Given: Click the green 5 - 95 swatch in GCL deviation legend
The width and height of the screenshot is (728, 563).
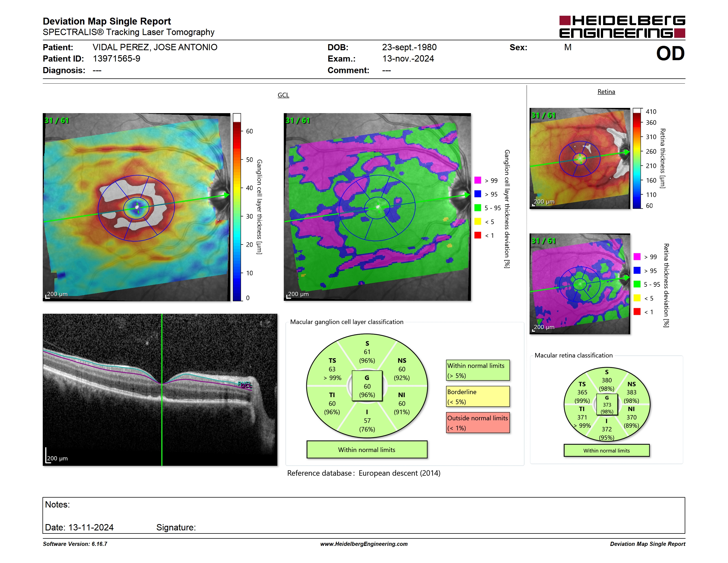Looking at the screenshot, I should [478, 208].
